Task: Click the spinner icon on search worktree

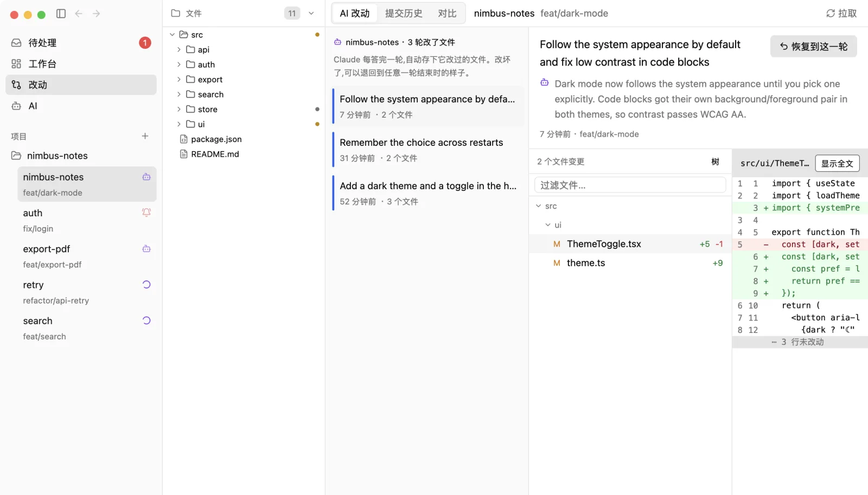Action: pos(146,320)
